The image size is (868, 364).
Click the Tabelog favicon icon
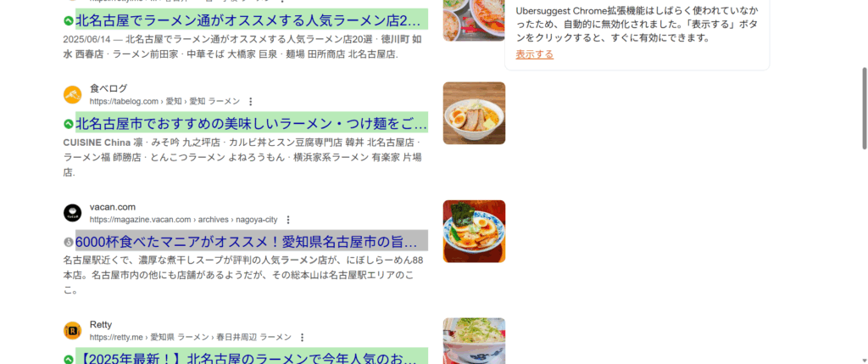coord(73,95)
